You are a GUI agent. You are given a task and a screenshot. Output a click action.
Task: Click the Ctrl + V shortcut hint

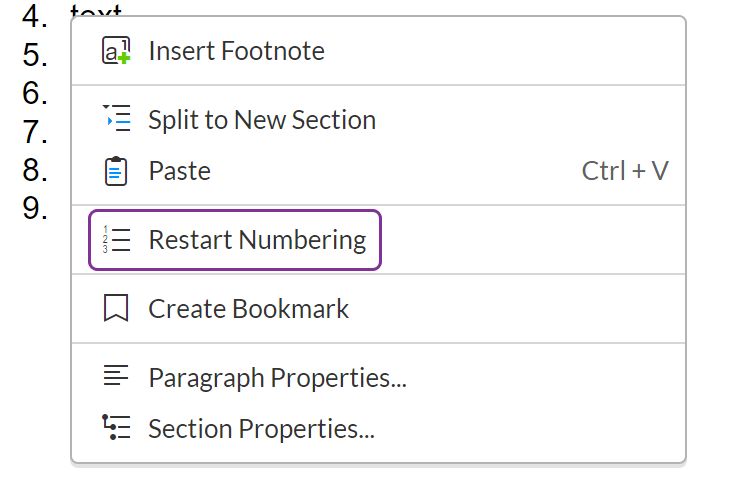(x=625, y=171)
